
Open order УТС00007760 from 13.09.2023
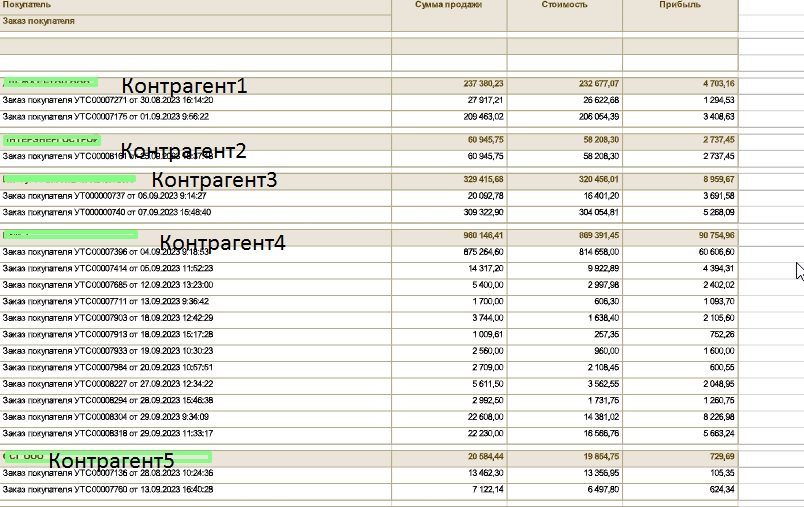pos(107,489)
